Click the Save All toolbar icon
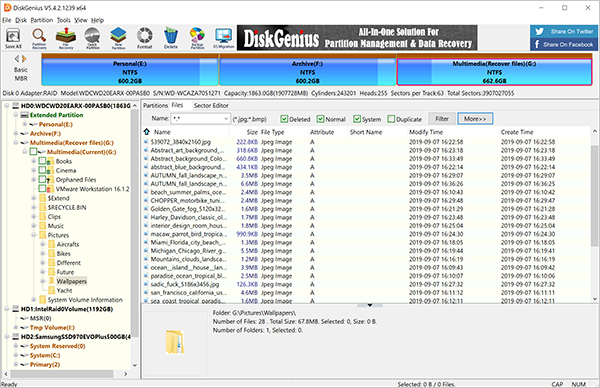The height and width of the screenshot is (388, 600). (13, 38)
